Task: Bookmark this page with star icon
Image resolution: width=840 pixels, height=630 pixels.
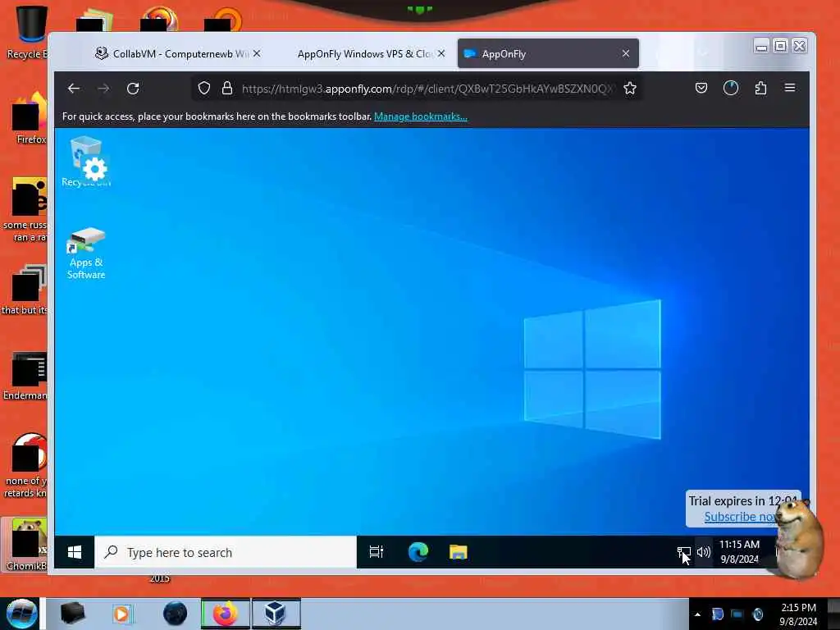Action: click(630, 89)
